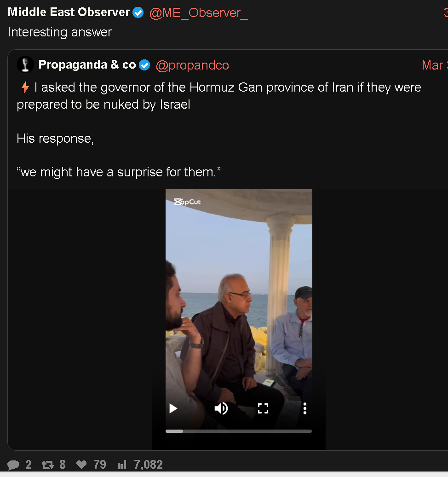This screenshot has height=477, width=448.
Task: Seek on the video progress bar
Action: (x=239, y=431)
